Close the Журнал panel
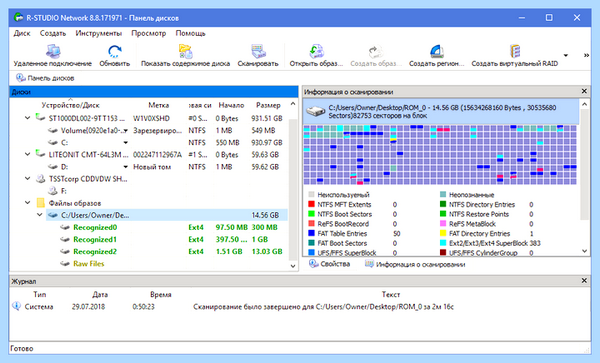This screenshot has width=600, height=363. tap(584, 280)
